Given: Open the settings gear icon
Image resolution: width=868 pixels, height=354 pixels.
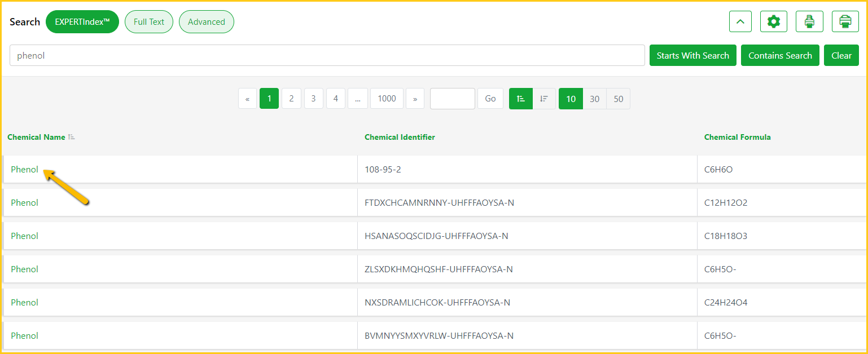Looking at the screenshot, I should coord(773,22).
